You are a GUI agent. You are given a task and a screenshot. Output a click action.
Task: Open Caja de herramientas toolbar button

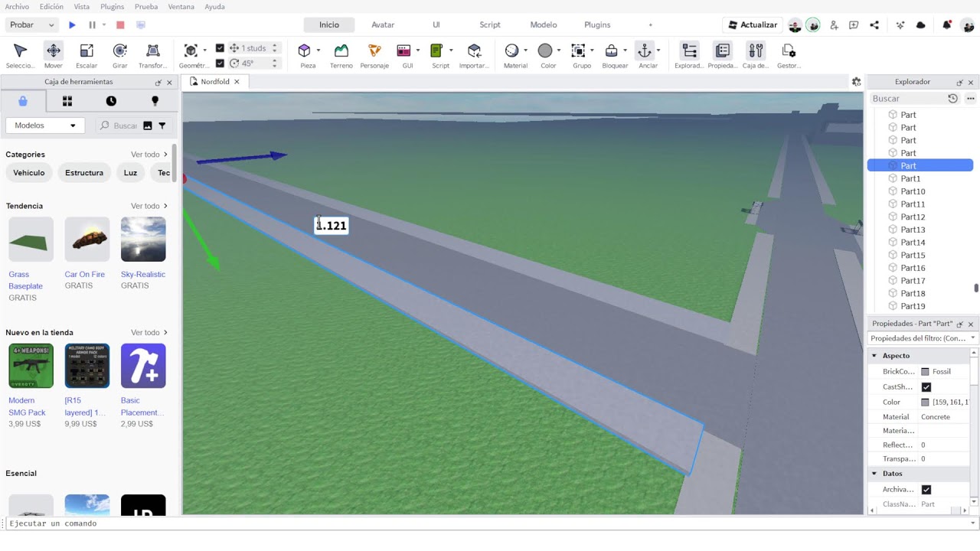tap(756, 56)
